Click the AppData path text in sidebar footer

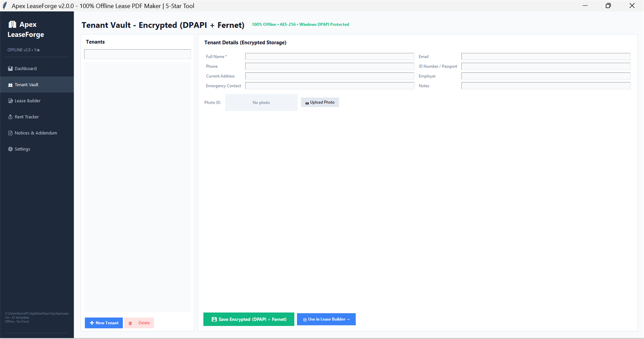click(x=37, y=314)
